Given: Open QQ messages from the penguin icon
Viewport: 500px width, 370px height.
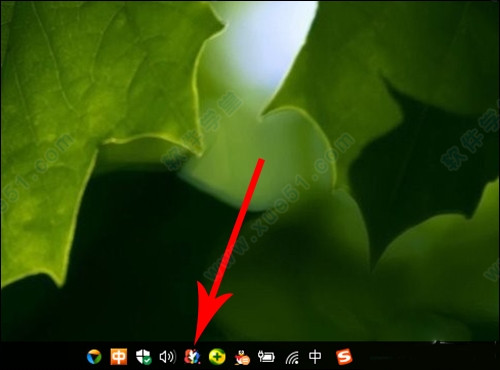Looking at the screenshot, I should [242, 358].
